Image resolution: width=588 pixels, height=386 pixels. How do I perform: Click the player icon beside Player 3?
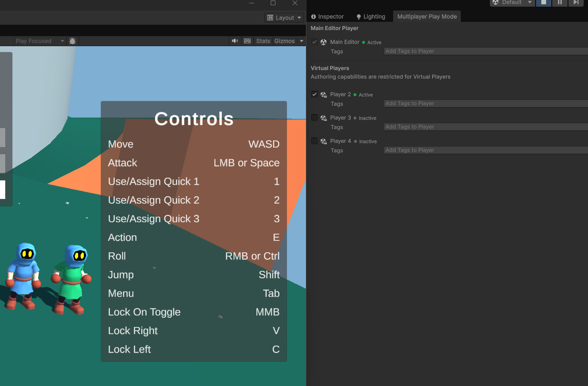(324, 118)
